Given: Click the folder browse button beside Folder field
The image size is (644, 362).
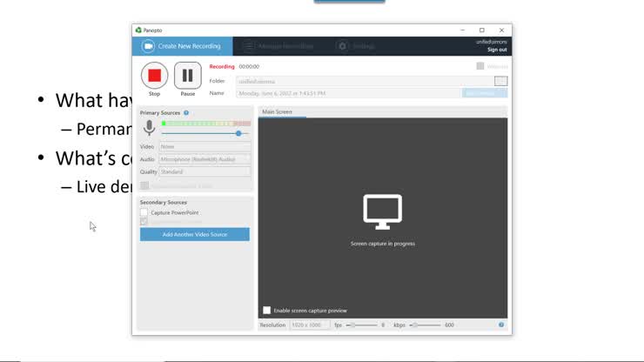Looking at the screenshot, I should point(500,81).
